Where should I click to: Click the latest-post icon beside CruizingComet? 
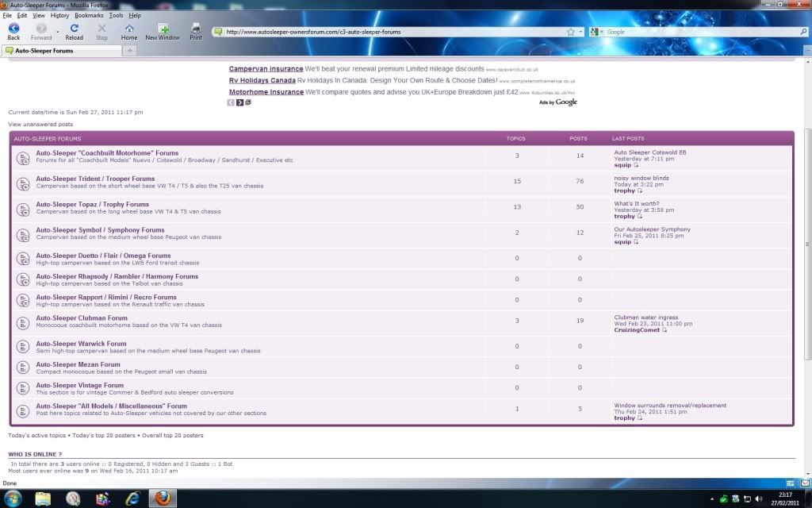click(x=665, y=330)
